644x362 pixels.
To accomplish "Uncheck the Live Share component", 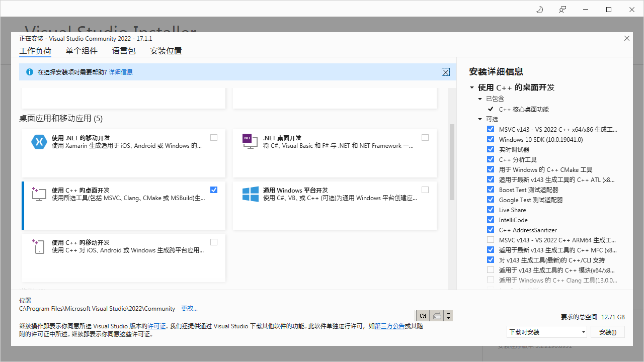I will pyautogui.click(x=491, y=210).
